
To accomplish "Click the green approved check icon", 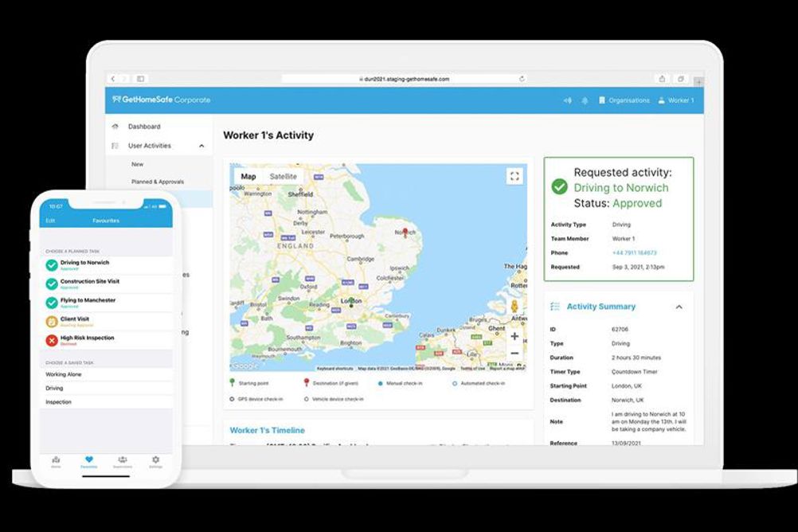I will click(x=559, y=187).
